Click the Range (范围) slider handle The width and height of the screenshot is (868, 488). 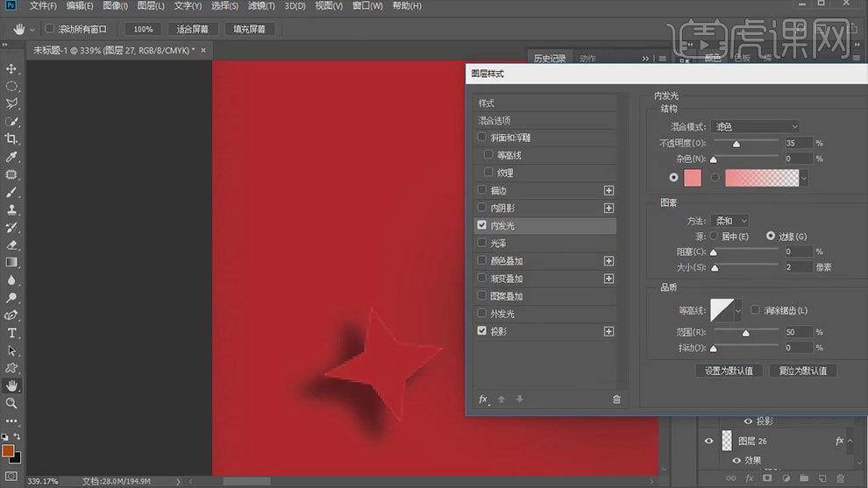click(x=745, y=333)
